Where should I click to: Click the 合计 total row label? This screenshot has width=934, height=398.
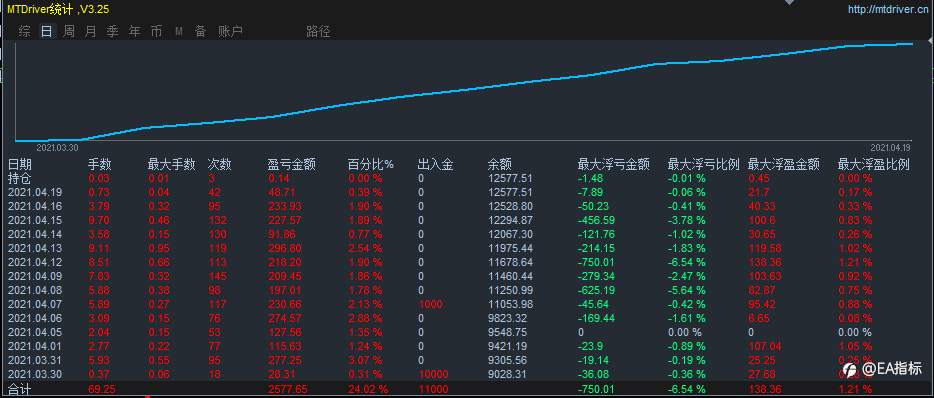pyautogui.click(x=20, y=390)
